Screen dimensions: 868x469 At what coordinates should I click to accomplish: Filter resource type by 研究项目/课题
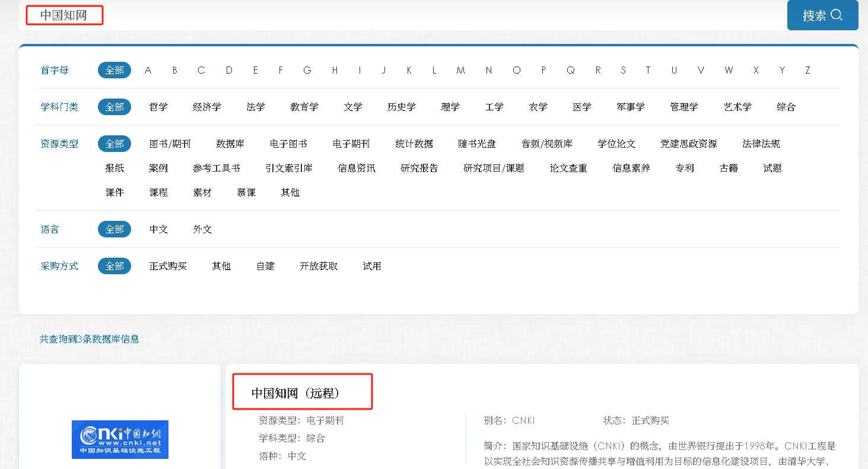(x=494, y=168)
